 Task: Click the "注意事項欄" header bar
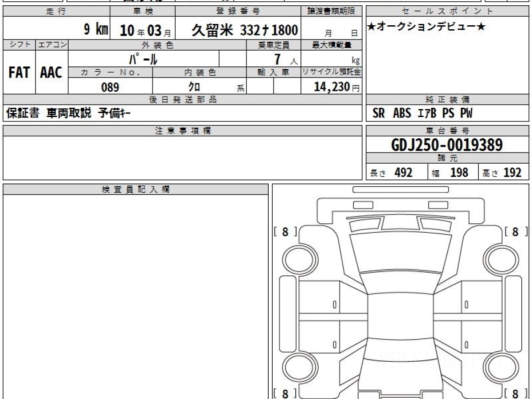[183, 131]
